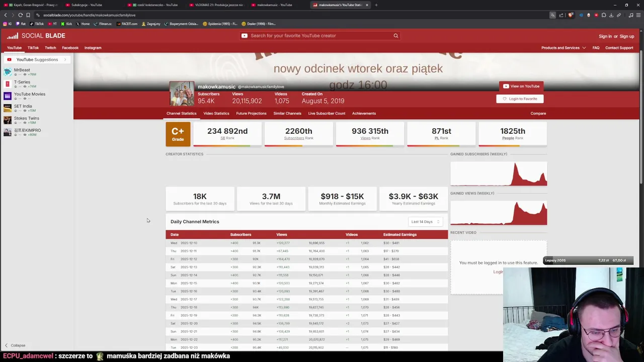Viewport: 644px width, 362px height.
Task: Click the browser back arrow
Action: (x=6, y=15)
